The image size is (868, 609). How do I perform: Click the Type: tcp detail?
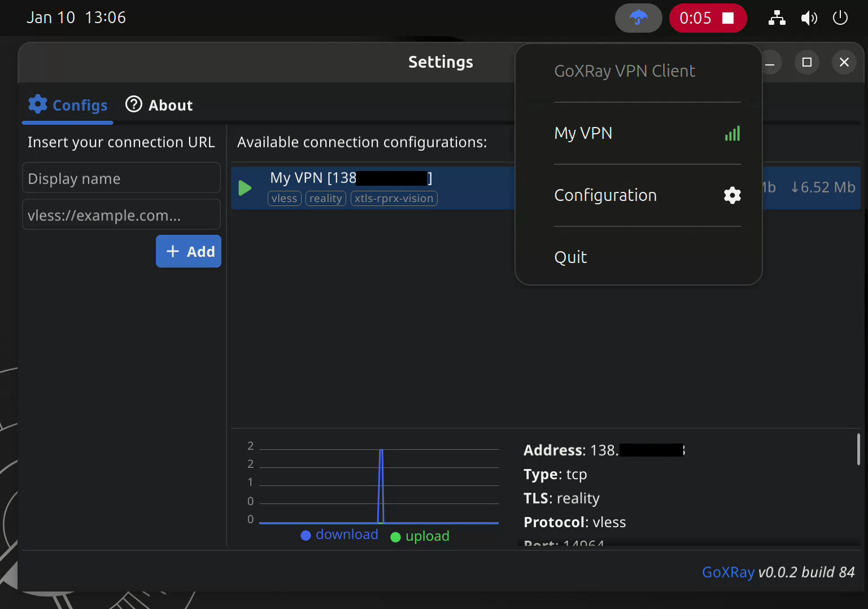[x=555, y=474]
